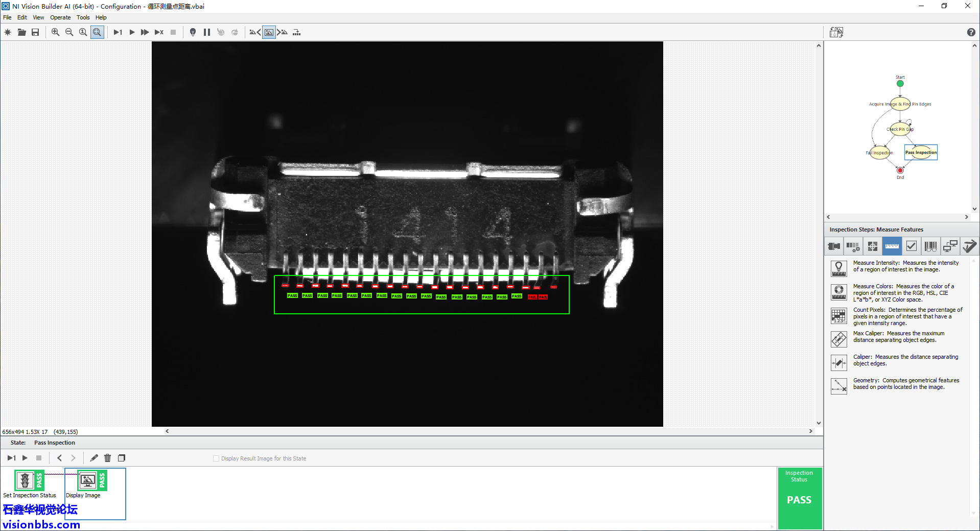Image resolution: width=980 pixels, height=531 pixels.
Task: Click the Zoom In magnifier icon
Action: [x=55, y=32]
